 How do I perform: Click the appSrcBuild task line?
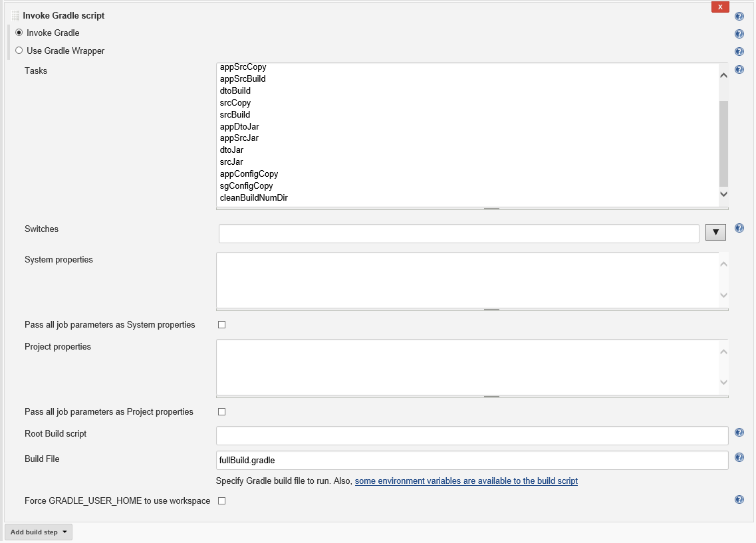(x=243, y=78)
